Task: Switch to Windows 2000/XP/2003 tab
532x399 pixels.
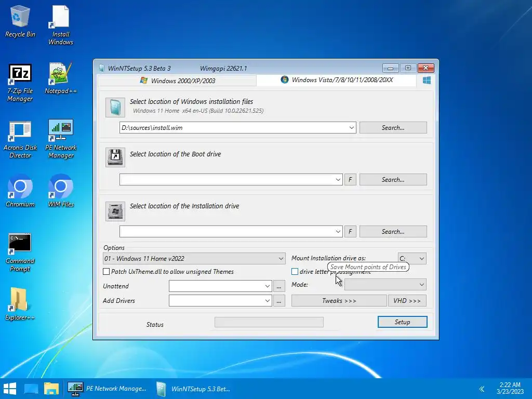Action: coord(177,81)
